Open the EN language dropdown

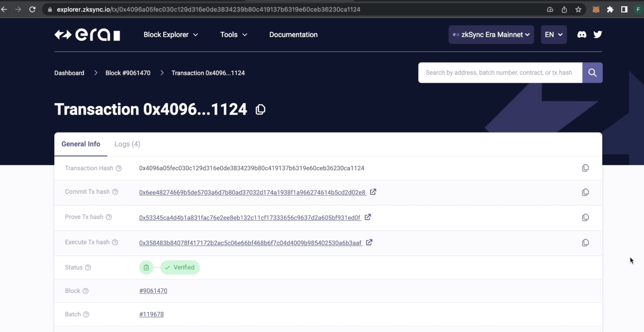point(554,34)
